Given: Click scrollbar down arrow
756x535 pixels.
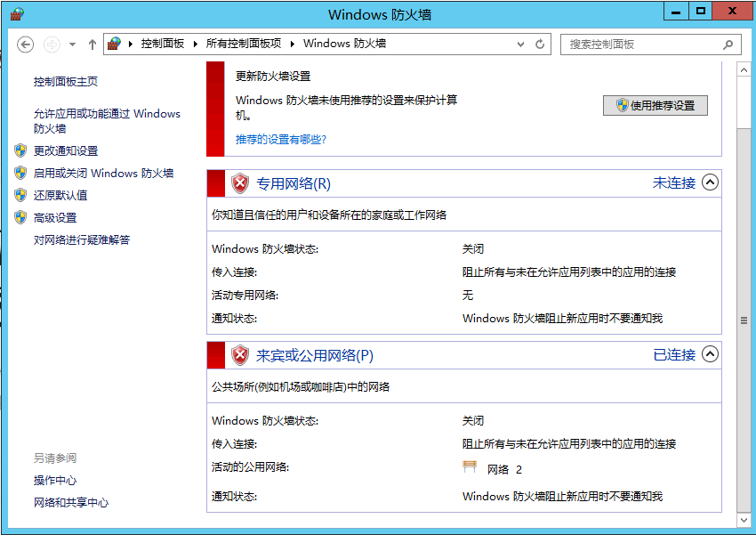Looking at the screenshot, I should [x=744, y=520].
